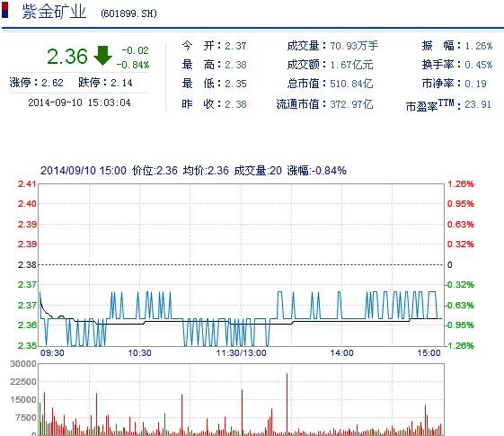
Task: Click the 2.41 price axis label
Action: 27,184
